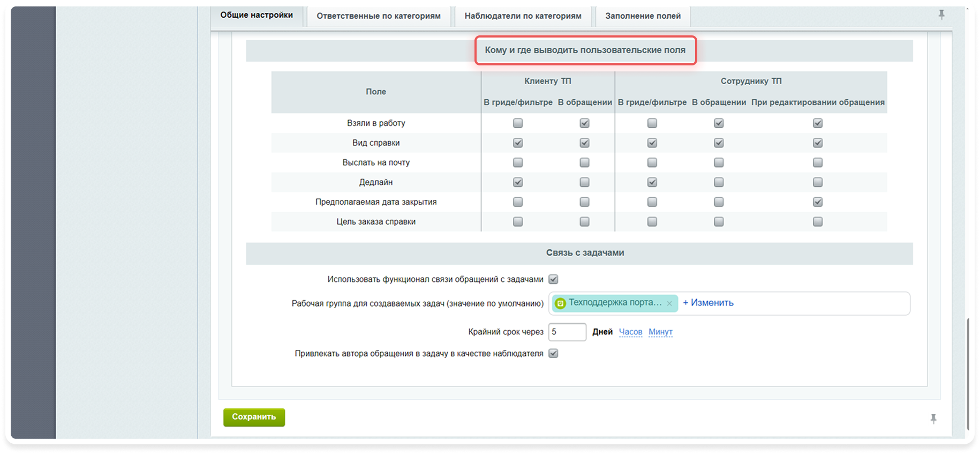Uncheck Вид справки staff В обращении

pyautogui.click(x=719, y=143)
